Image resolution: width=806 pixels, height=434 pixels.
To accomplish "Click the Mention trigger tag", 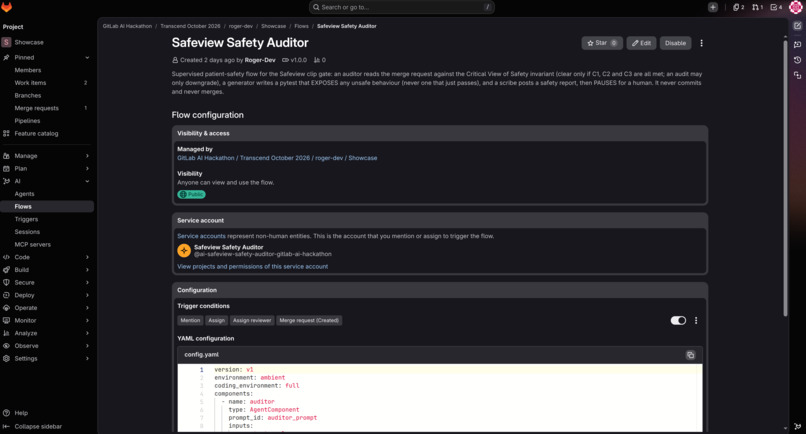I will (x=190, y=320).
